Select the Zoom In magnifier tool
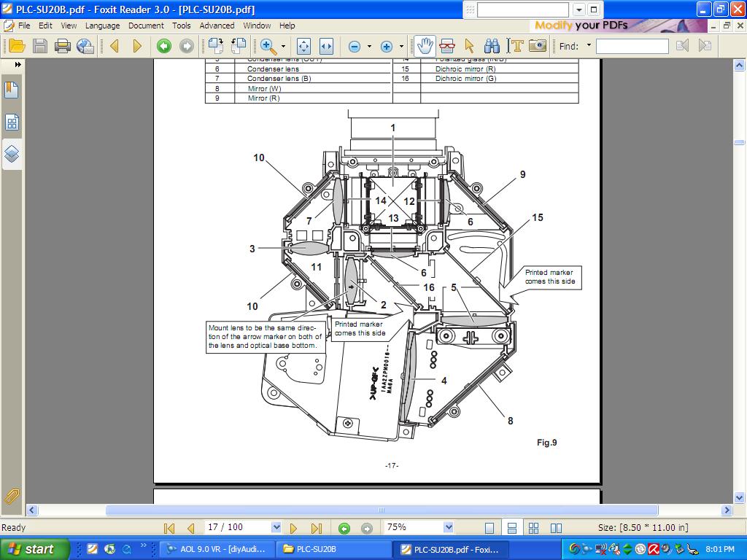747x560 pixels. [268, 46]
